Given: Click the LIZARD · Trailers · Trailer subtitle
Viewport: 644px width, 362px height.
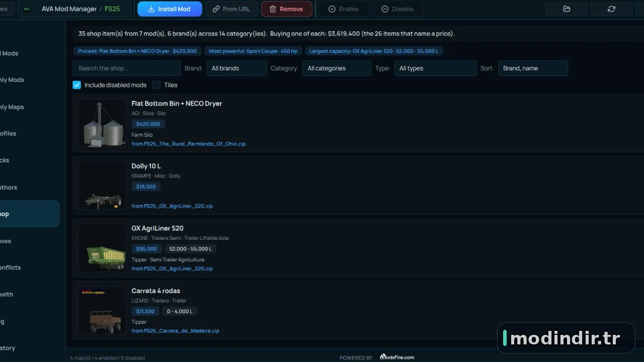Looking at the screenshot, I should 159,301.
